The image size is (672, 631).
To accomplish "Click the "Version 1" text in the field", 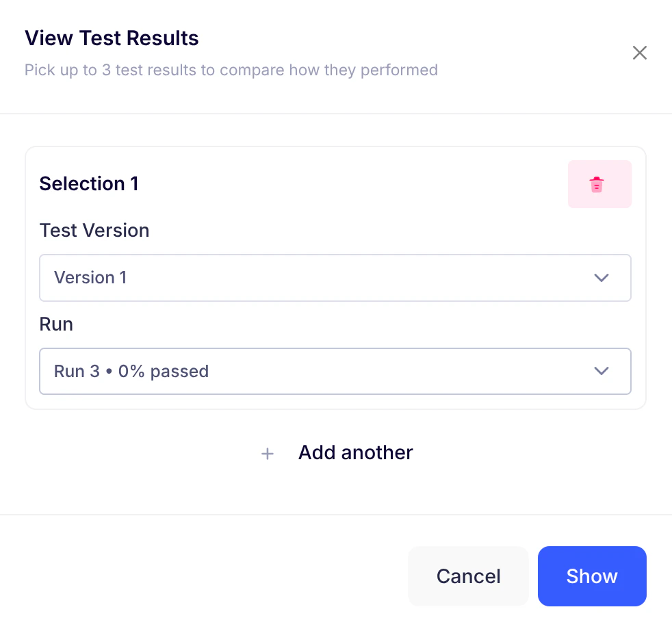I will coord(90,278).
